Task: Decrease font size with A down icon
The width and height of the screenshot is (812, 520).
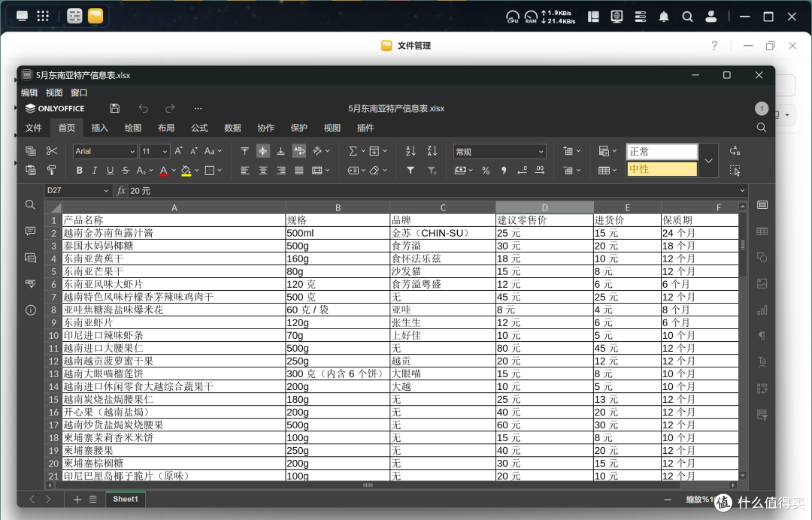Action: tap(194, 151)
